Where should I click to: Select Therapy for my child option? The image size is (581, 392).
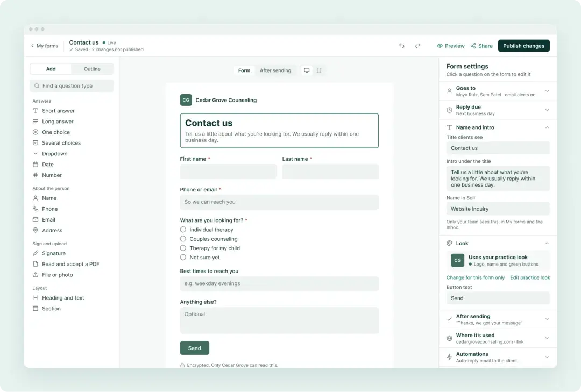(183, 248)
